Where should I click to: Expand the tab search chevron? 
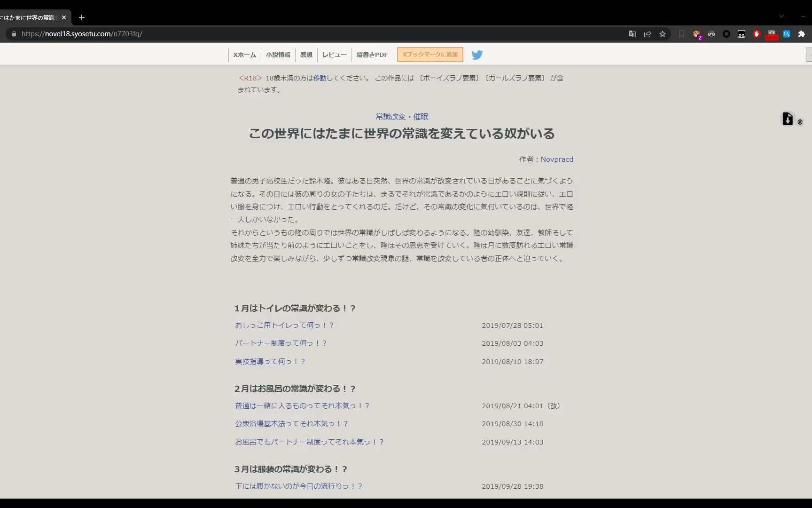tap(781, 16)
